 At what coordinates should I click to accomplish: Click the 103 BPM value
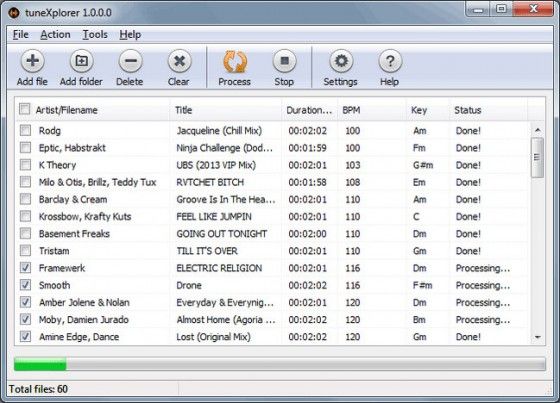point(352,165)
